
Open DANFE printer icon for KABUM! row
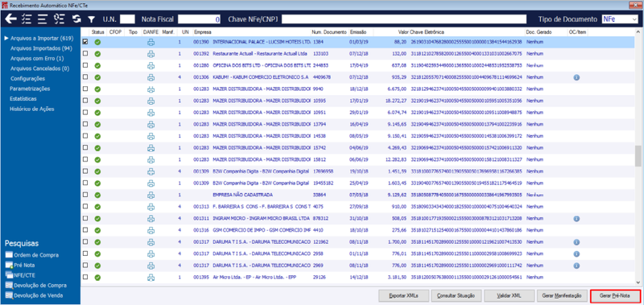point(151,77)
